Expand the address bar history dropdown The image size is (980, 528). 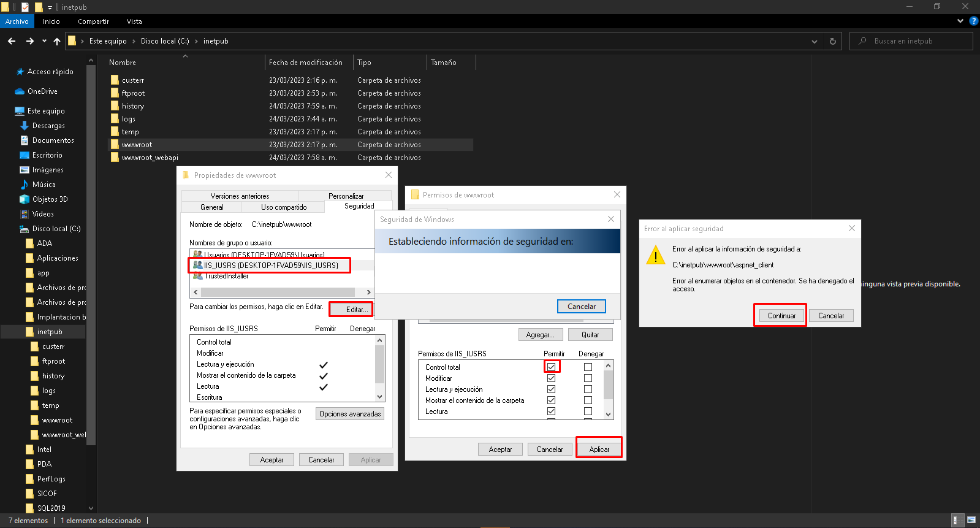[814, 41]
